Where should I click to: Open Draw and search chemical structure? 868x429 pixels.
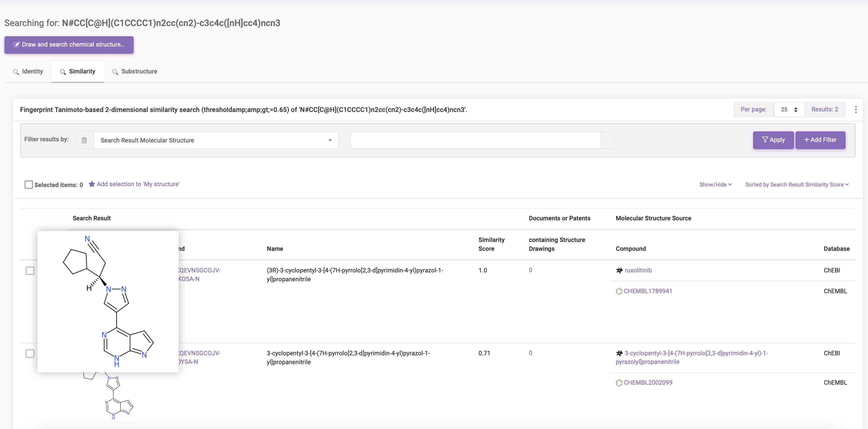pos(69,45)
